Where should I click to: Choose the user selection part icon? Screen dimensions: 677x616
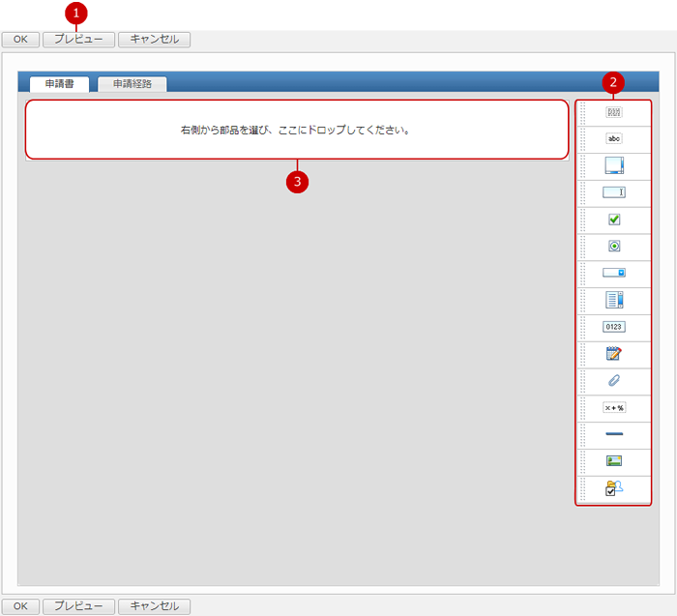(x=614, y=488)
